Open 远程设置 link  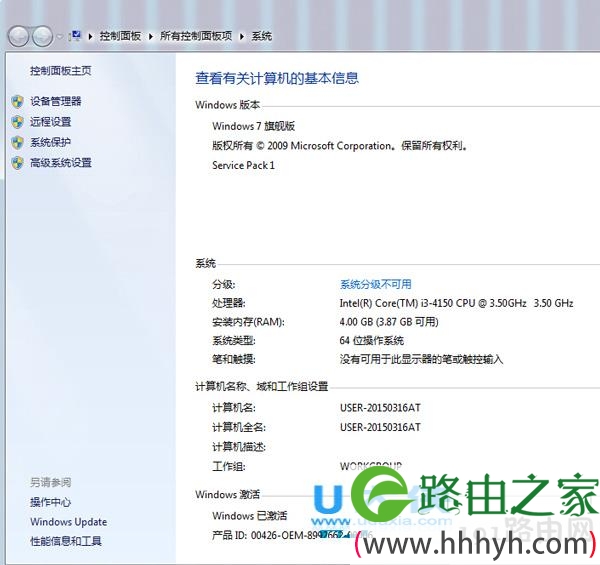pyautogui.click(x=51, y=122)
